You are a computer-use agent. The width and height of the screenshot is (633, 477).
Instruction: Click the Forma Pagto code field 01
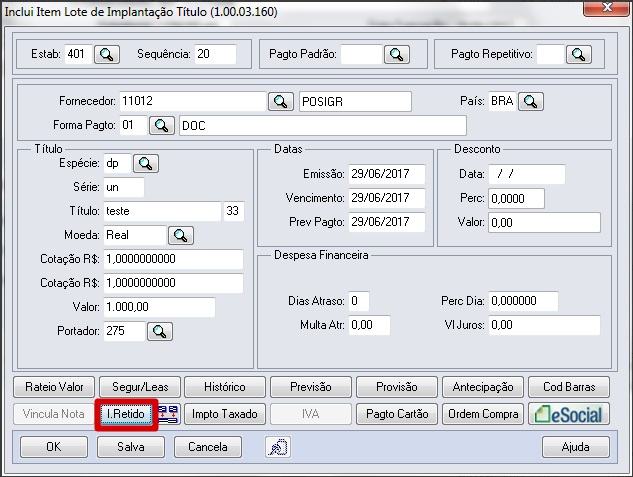point(133,126)
